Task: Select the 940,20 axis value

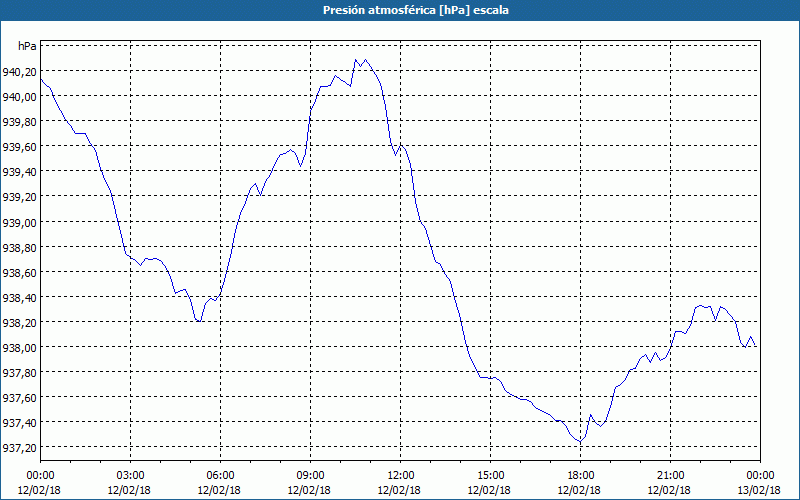Action: tap(19, 72)
